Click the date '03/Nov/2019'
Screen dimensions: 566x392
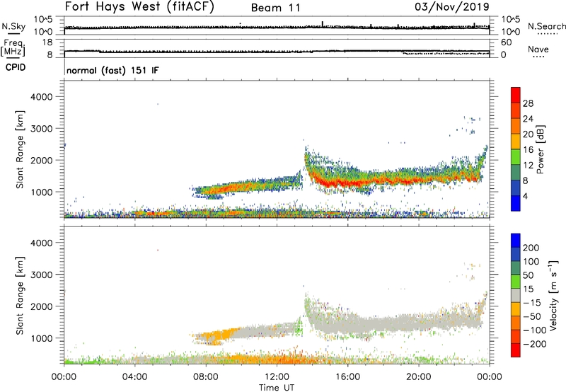tap(452, 6)
